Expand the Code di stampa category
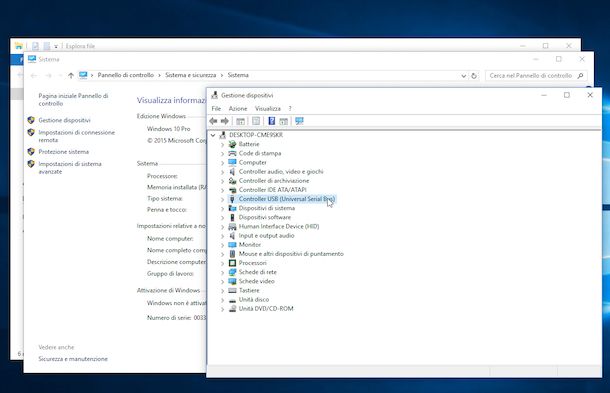The image size is (610, 393). click(x=223, y=154)
